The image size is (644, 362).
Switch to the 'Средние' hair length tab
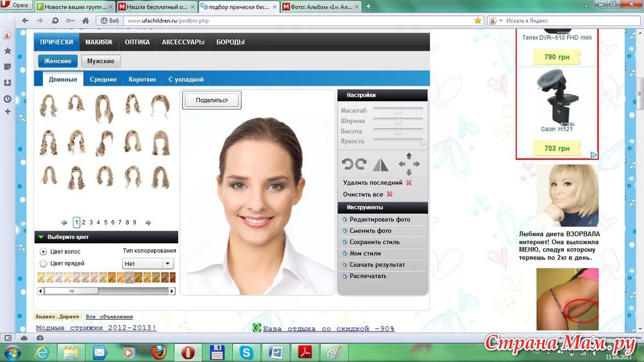coord(103,79)
